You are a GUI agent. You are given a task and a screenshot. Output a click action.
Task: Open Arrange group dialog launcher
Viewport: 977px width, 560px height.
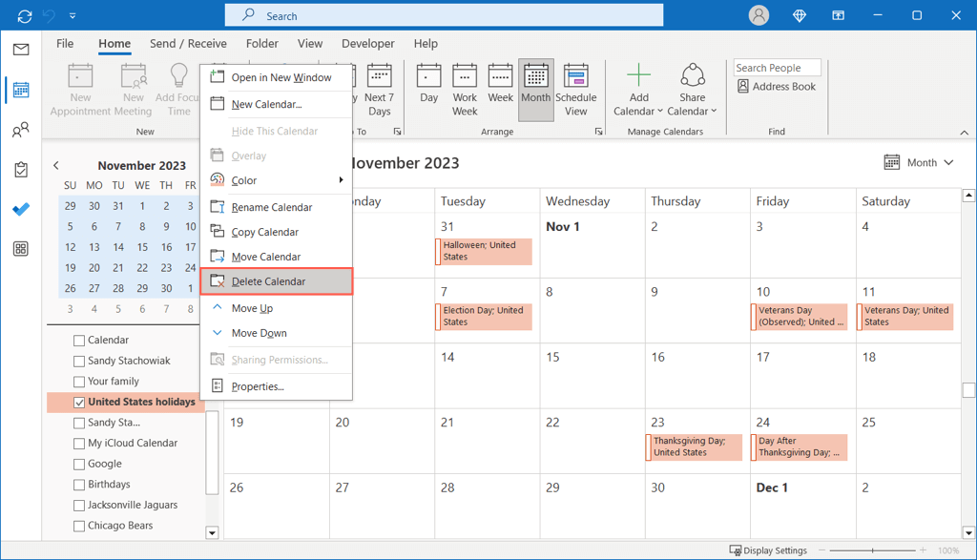(598, 132)
